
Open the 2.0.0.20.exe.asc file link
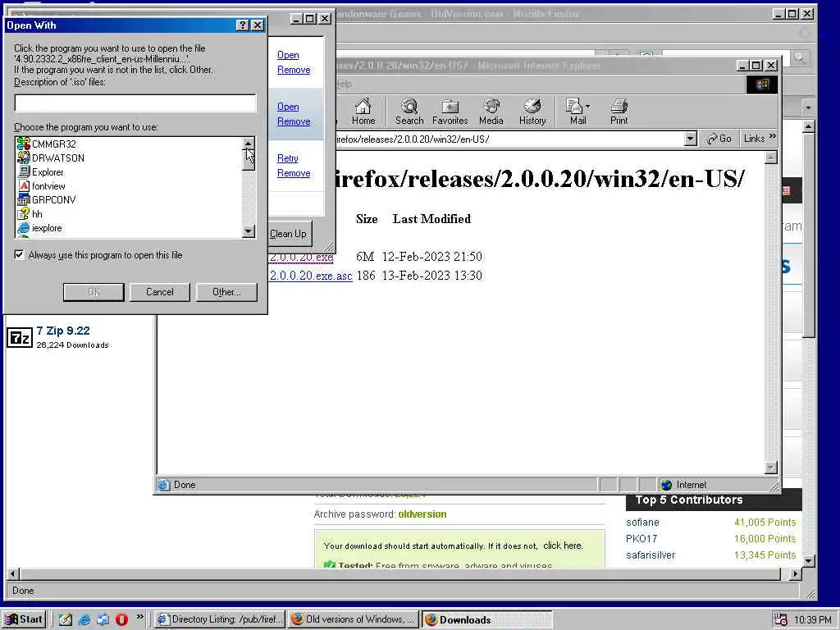(x=311, y=276)
